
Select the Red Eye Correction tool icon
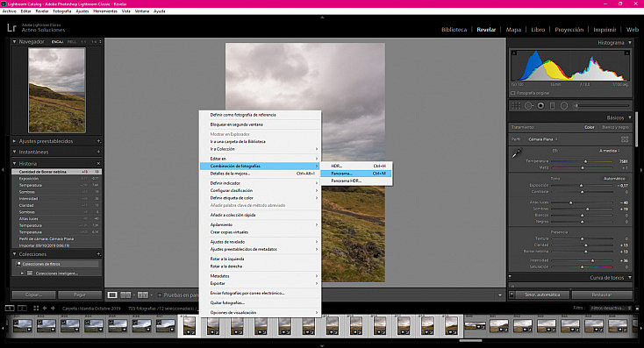[x=541, y=106]
